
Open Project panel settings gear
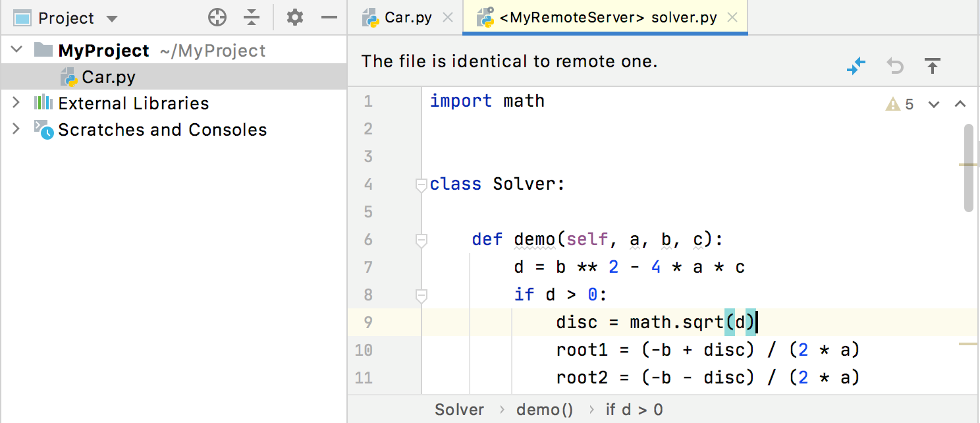[x=295, y=18]
